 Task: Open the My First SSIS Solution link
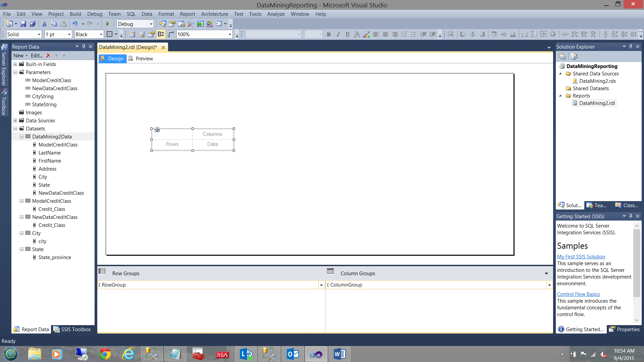click(x=581, y=257)
